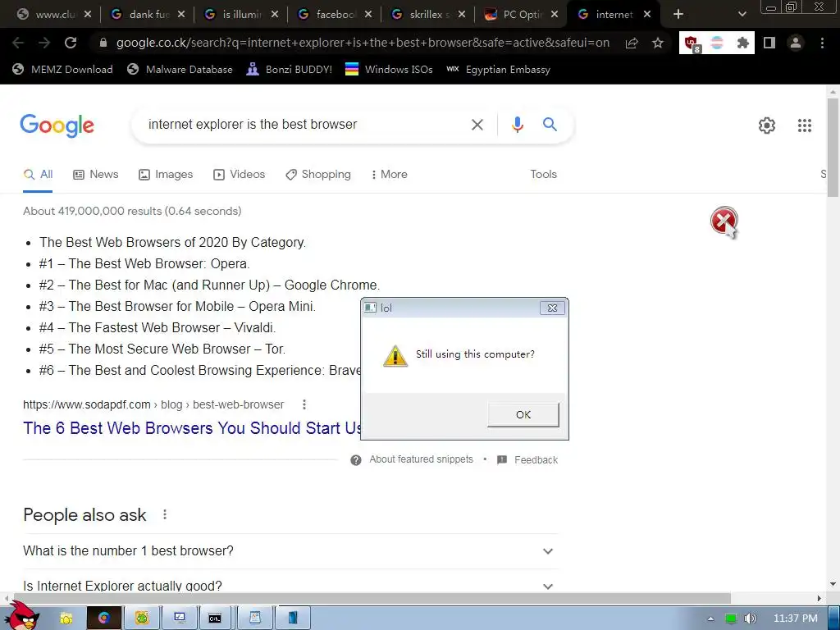Open the Windows ISOs bookmark
Screen dimensions: 840x630
(388, 70)
